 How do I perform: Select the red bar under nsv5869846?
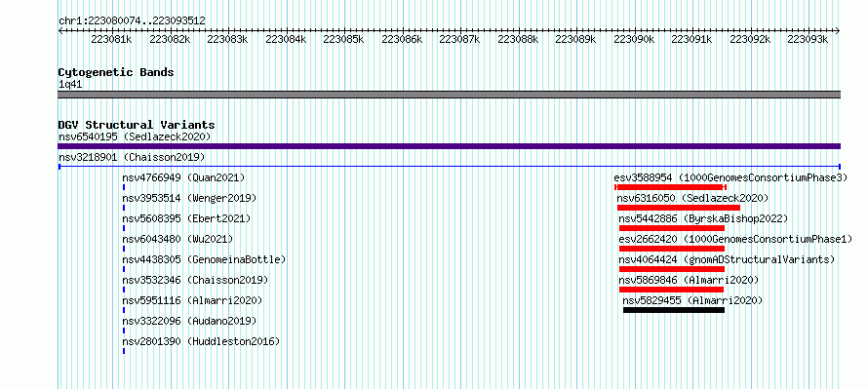pyautogui.click(x=671, y=290)
